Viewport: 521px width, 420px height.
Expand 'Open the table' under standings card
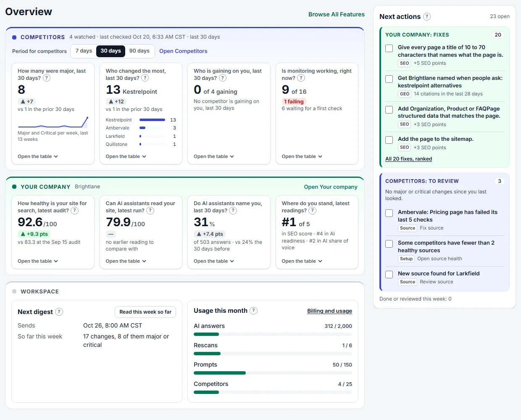pos(302,261)
